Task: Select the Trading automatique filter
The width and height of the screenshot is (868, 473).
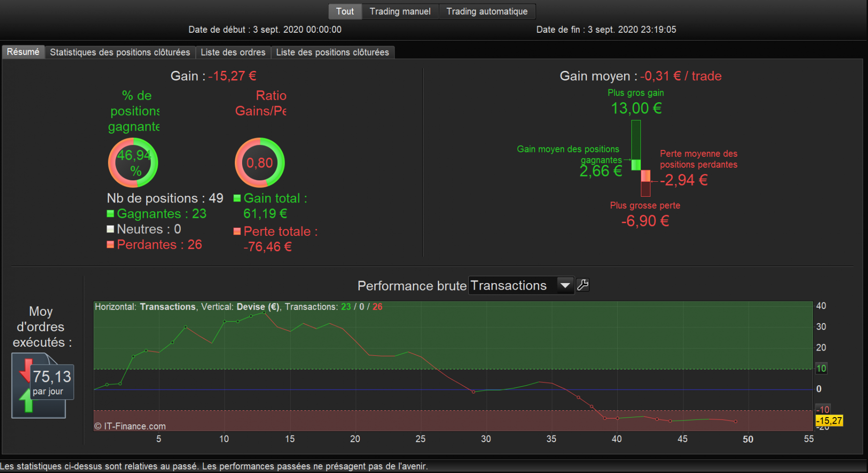Action: tap(487, 12)
